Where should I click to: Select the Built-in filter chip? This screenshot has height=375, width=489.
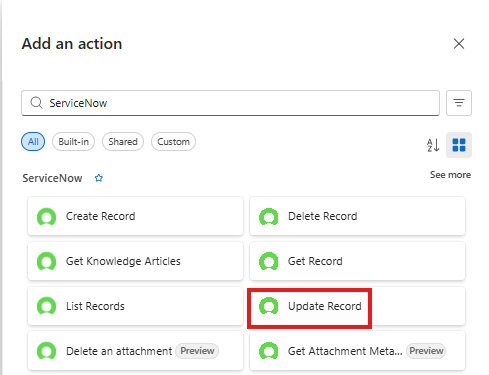click(73, 142)
